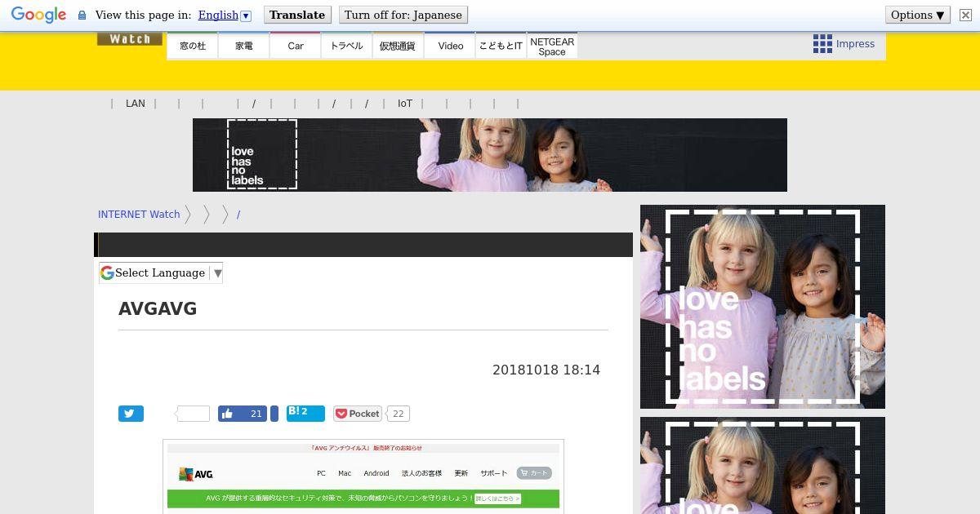This screenshot has height=514, width=980.
Task: Open the AVG website screenshot image
Action: (363, 476)
